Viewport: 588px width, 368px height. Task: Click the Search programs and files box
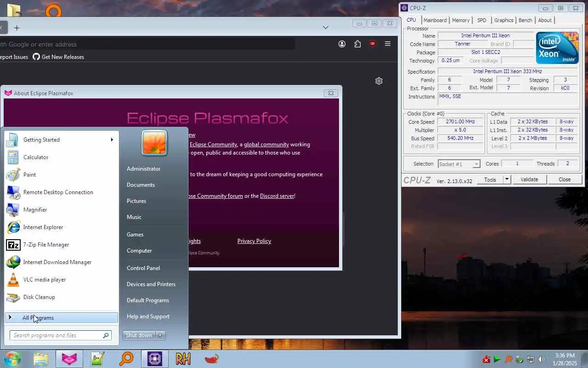point(60,335)
